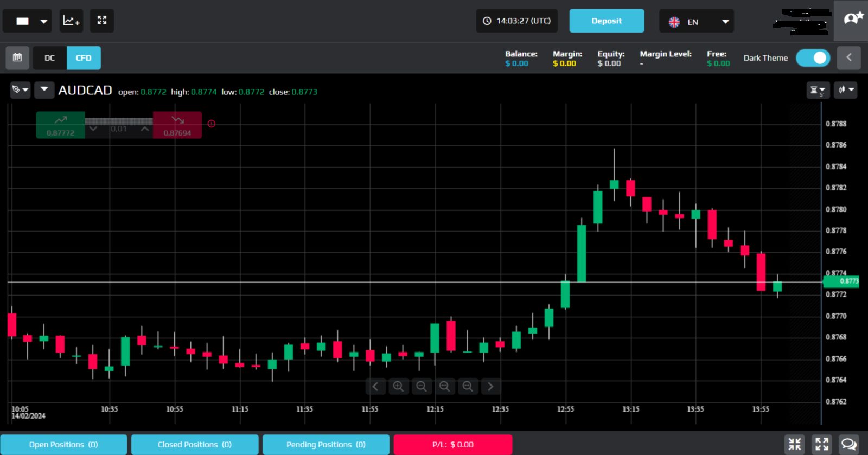Open the Pending Positions tab

[326, 445]
